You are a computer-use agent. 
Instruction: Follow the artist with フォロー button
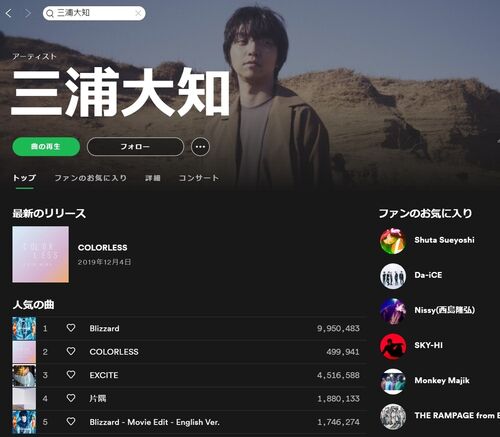coord(135,147)
